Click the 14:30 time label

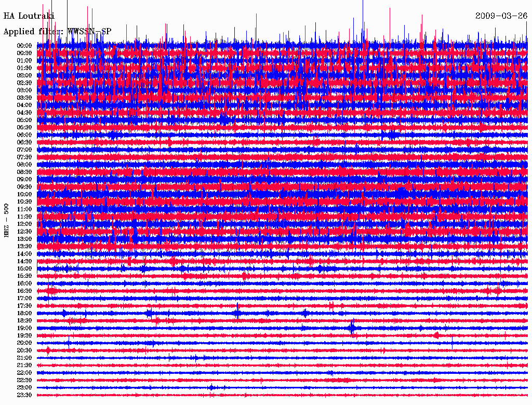coord(24,262)
